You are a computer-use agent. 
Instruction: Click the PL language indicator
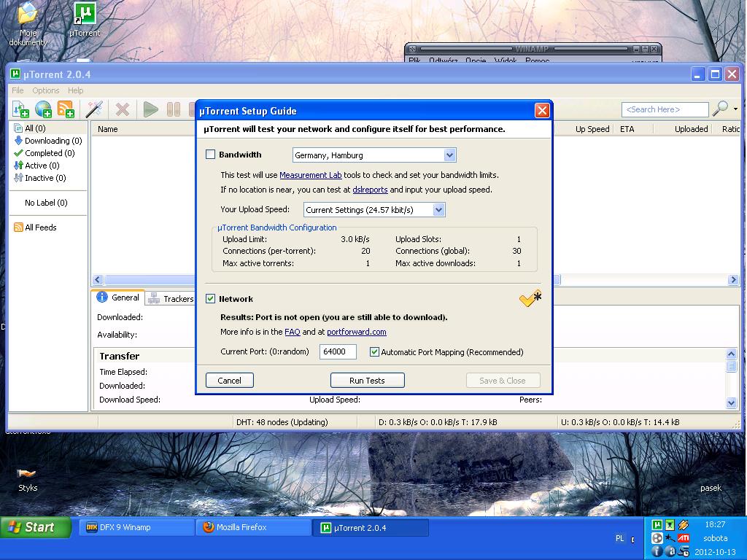[x=619, y=538]
